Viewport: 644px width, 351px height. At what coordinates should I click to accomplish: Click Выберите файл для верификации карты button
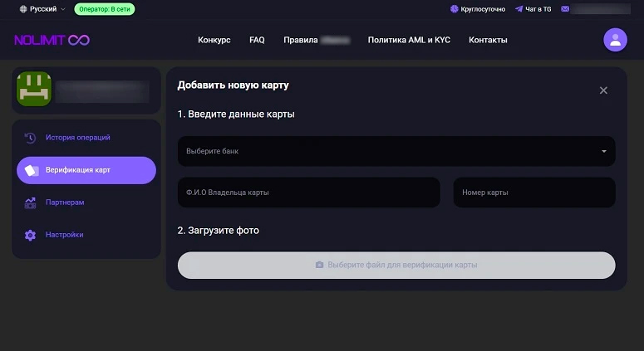(x=396, y=266)
